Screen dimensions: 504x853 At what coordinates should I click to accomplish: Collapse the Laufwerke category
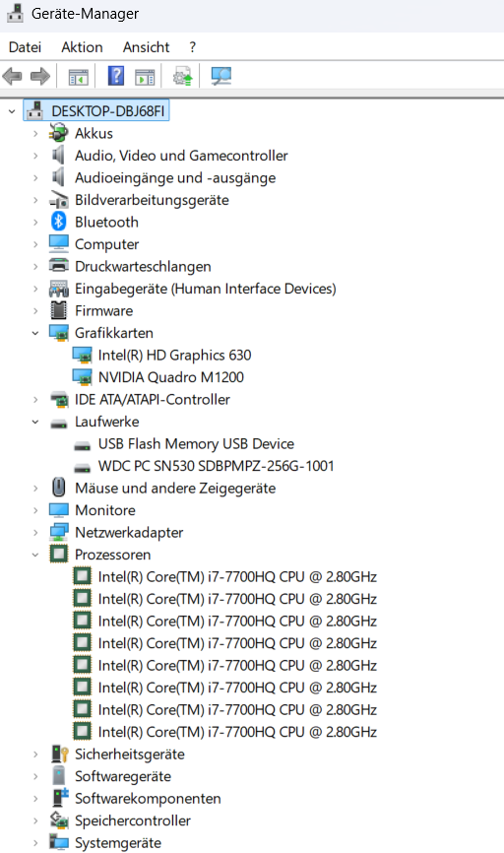[x=35, y=422]
